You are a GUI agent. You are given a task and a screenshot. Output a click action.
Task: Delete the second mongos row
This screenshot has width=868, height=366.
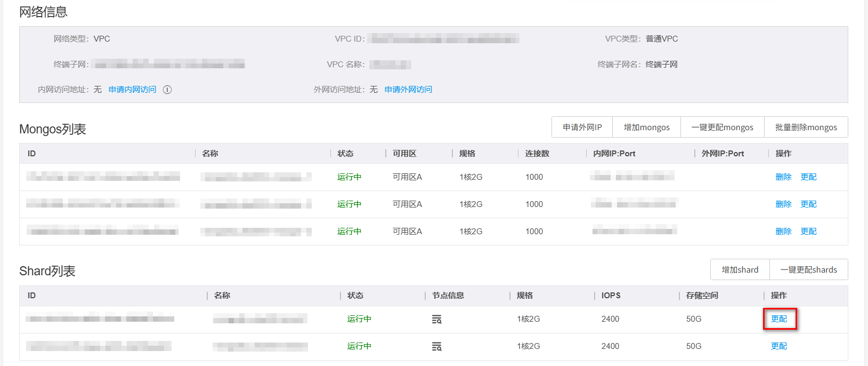coord(783,204)
